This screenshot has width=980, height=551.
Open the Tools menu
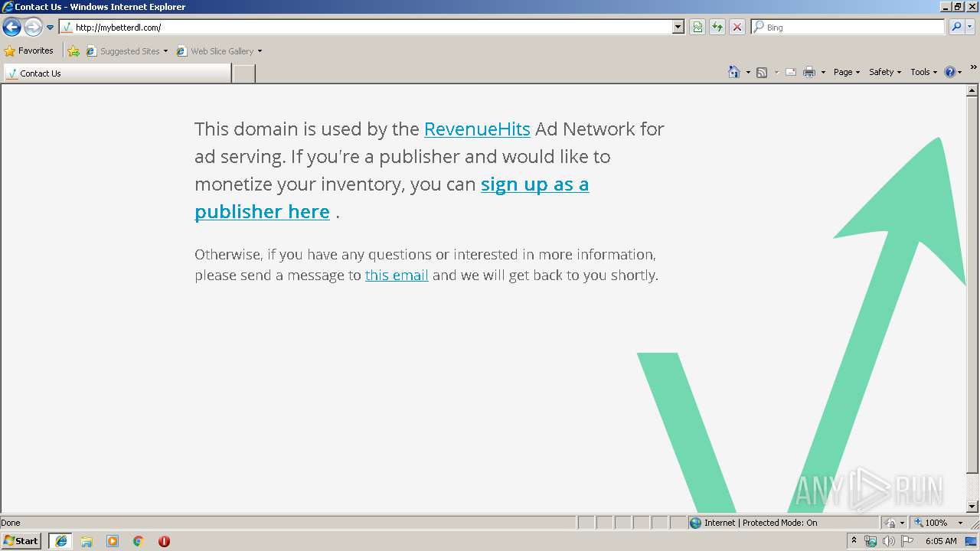click(923, 72)
